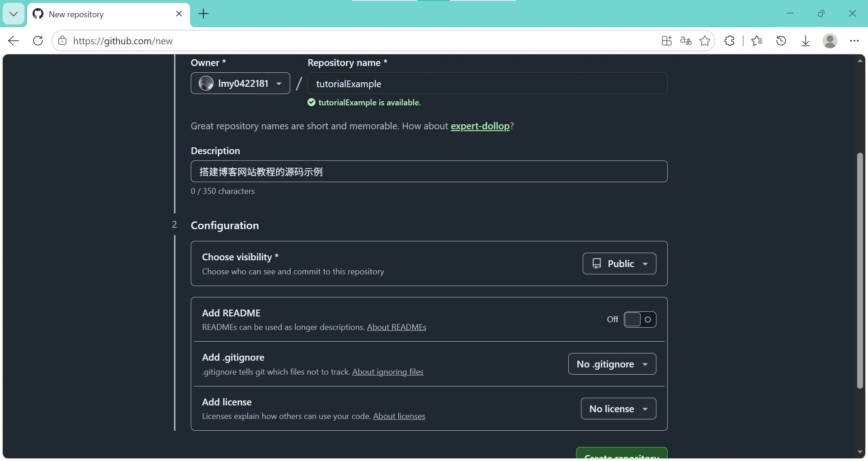Screen dimensions: 868x461
Task: Open the tab actions chevron
Action: 14,14
